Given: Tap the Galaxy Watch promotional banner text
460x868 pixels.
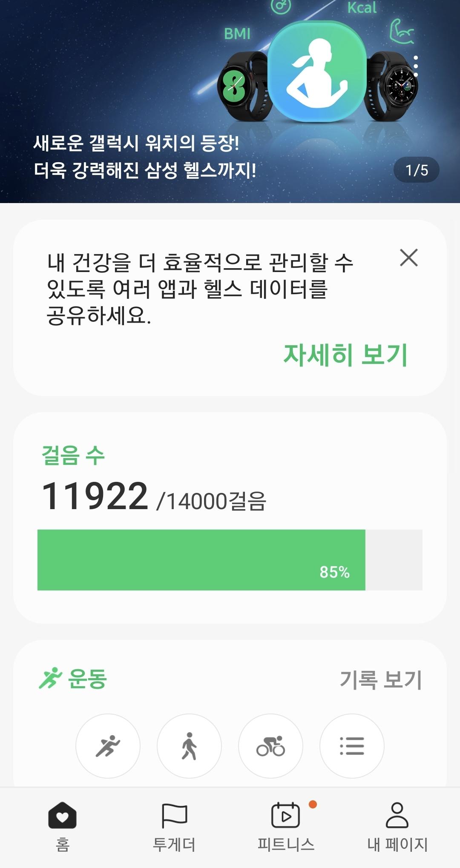Looking at the screenshot, I should pos(145,157).
